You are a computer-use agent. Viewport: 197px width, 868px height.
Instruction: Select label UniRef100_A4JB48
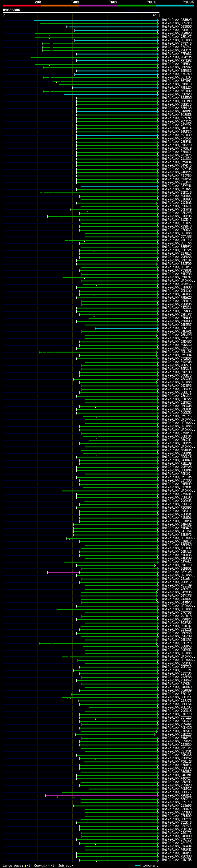tap(177, 460)
